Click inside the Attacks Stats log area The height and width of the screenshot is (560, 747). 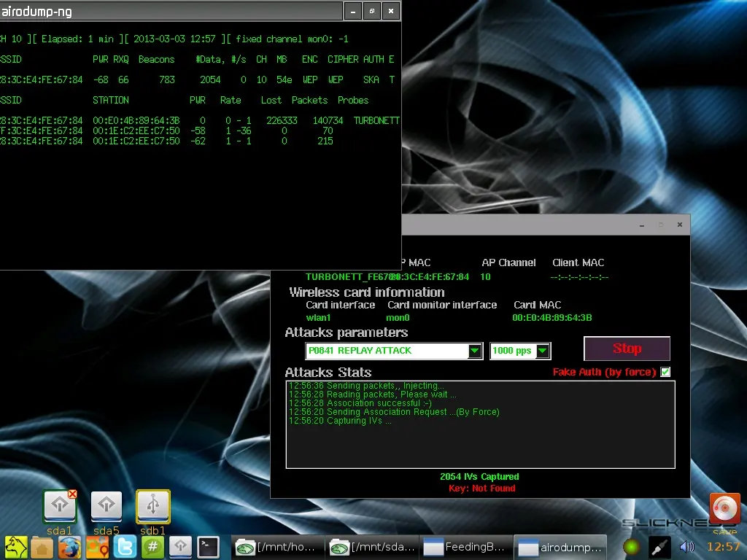click(480, 424)
